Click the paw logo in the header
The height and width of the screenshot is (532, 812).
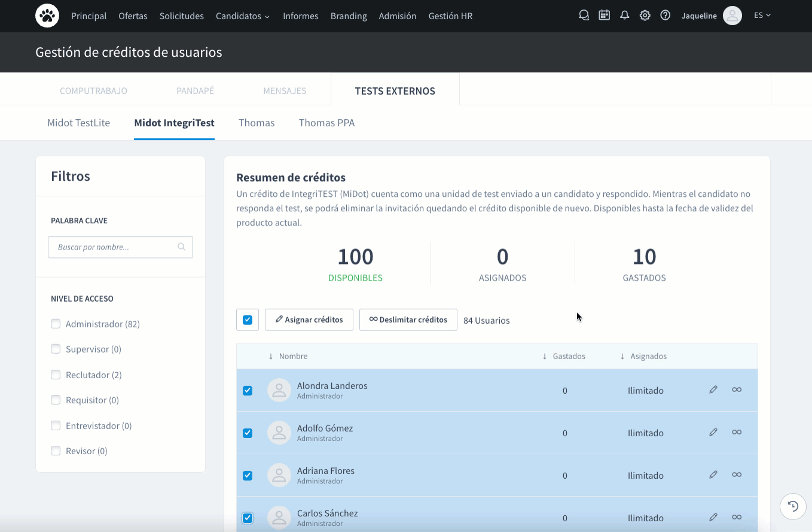[x=47, y=16]
